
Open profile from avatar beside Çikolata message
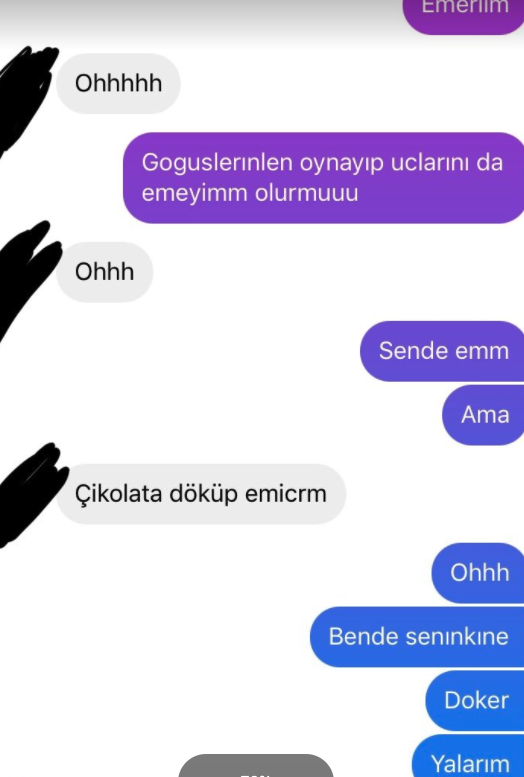tap(32, 495)
